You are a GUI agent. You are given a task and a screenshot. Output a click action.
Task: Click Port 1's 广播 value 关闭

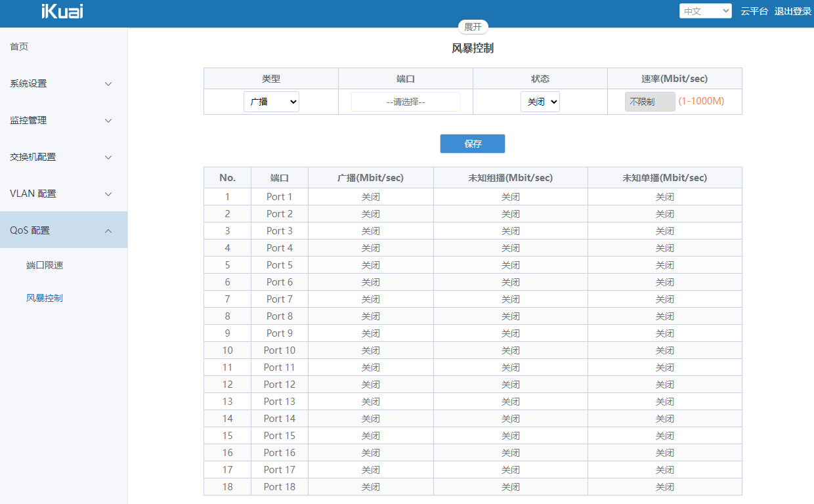[x=371, y=197]
